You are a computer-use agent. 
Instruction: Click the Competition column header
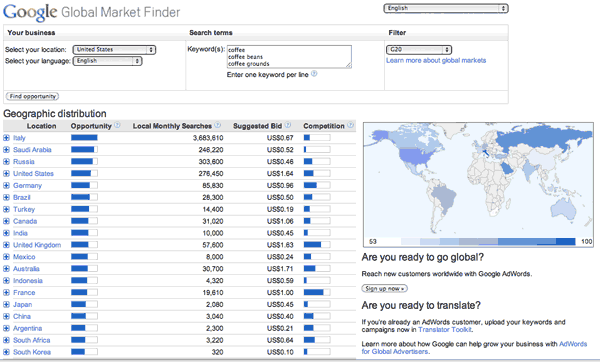point(324,126)
